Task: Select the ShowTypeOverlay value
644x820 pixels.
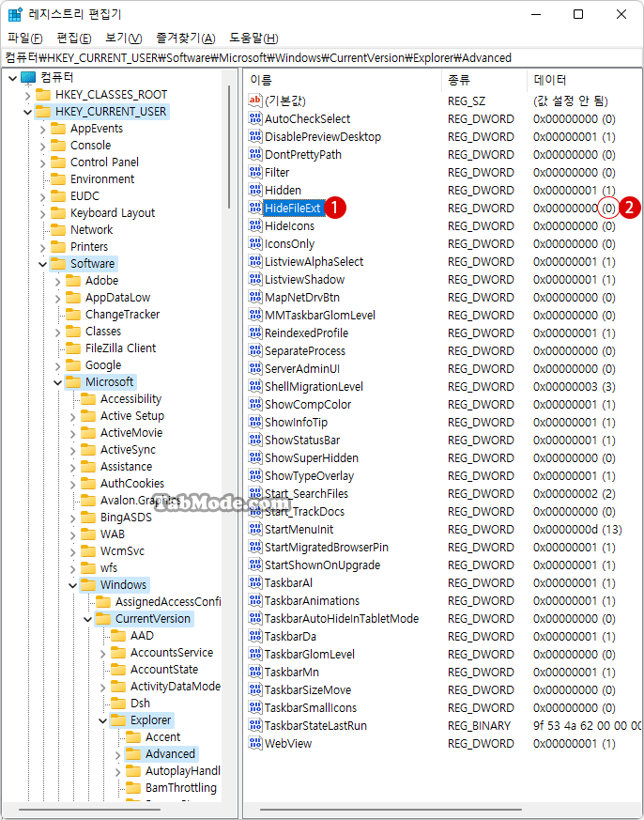Action: [x=310, y=476]
